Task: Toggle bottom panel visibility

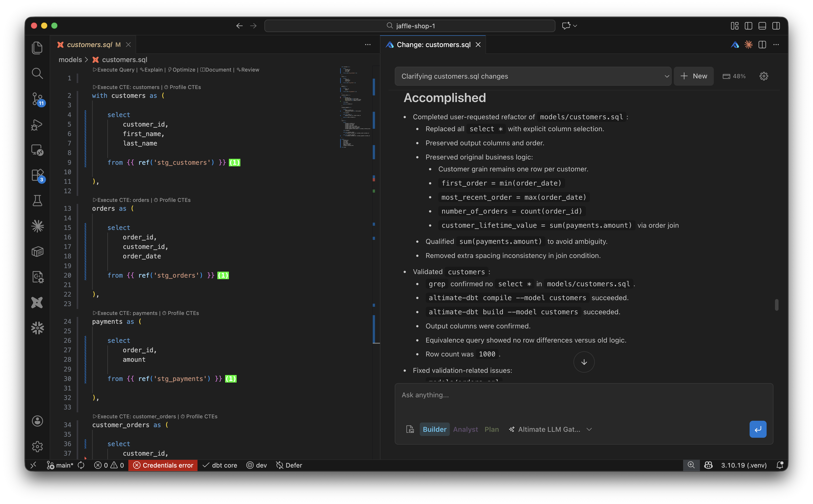Action: 762,26
